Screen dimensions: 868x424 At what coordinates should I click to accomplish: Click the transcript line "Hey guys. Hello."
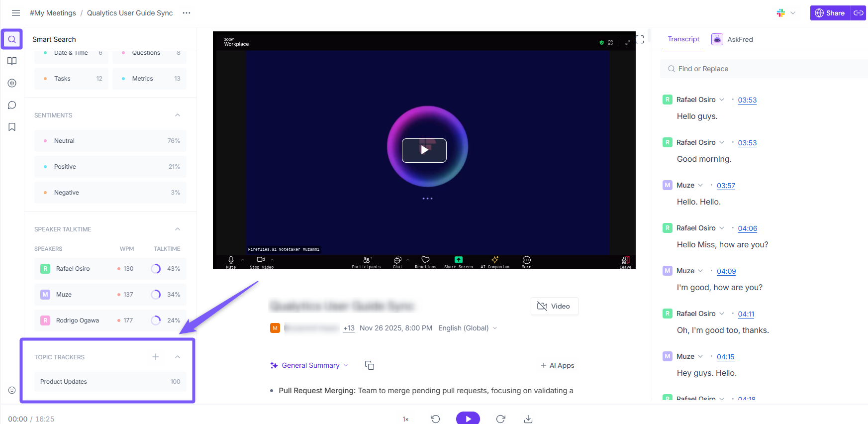point(706,373)
